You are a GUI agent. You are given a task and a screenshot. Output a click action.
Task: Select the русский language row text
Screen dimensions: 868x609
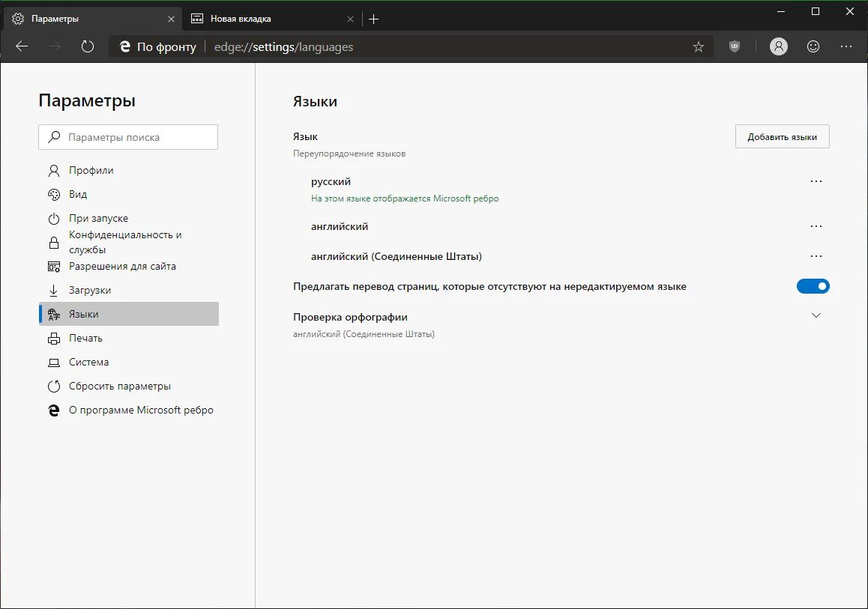[331, 181]
